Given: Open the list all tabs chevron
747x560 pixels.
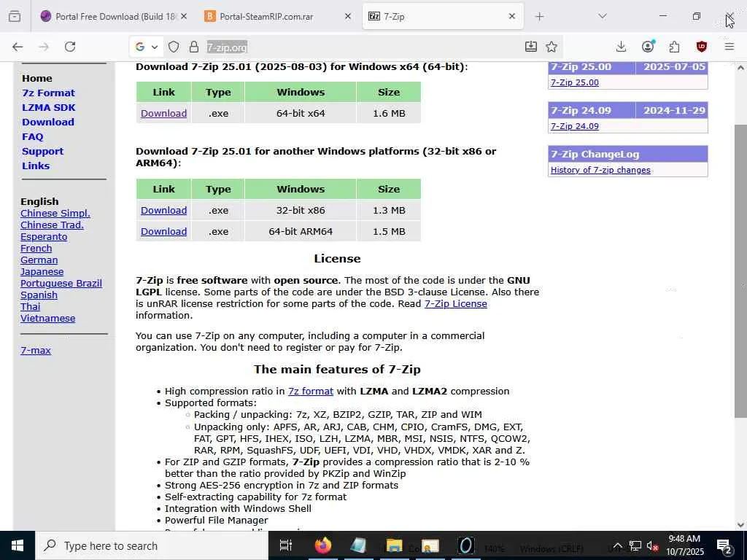Looking at the screenshot, I should point(603,16).
